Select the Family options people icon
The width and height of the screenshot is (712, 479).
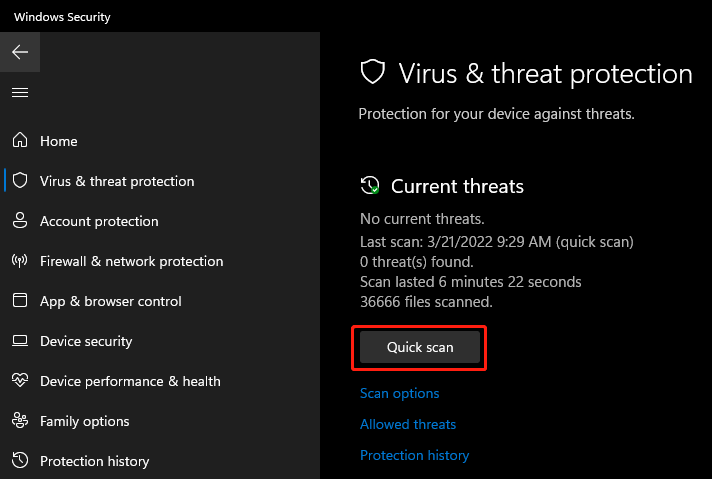point(20,420)
